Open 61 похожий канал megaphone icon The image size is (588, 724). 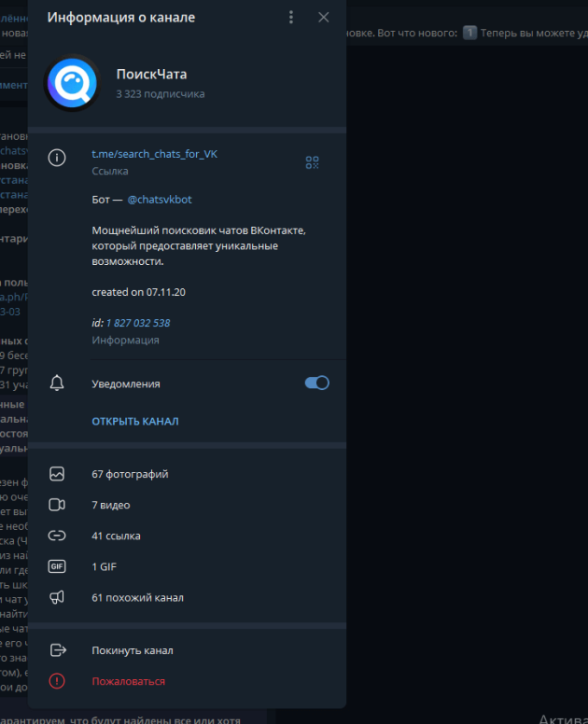point(57,597)
